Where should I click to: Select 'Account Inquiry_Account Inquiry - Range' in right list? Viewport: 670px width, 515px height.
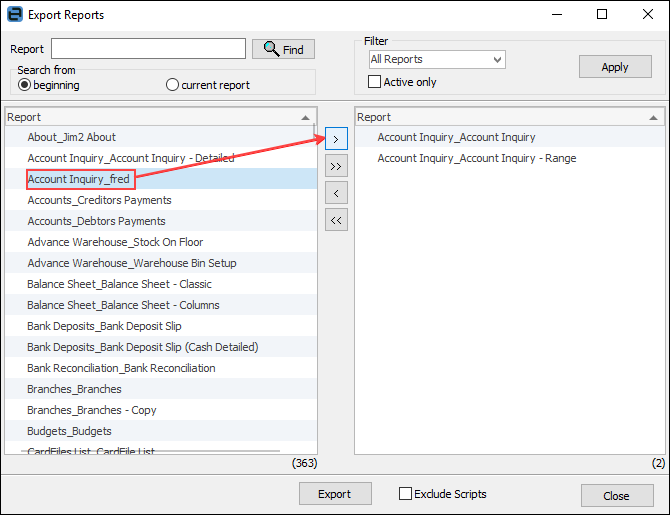[x=510, y=158]
